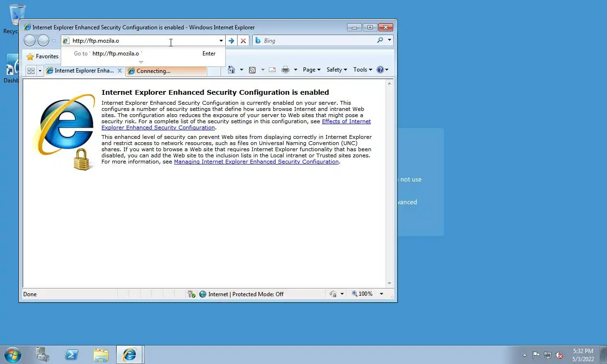Viewport: 607px width, 364px height.
Task: Click the Read Mail envelope icon
Action: (272, 70)
